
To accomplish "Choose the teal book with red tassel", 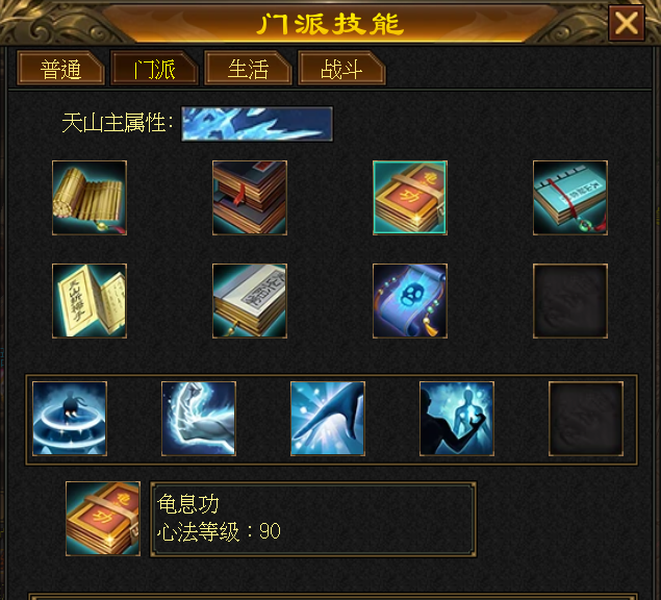I will 570,198.
